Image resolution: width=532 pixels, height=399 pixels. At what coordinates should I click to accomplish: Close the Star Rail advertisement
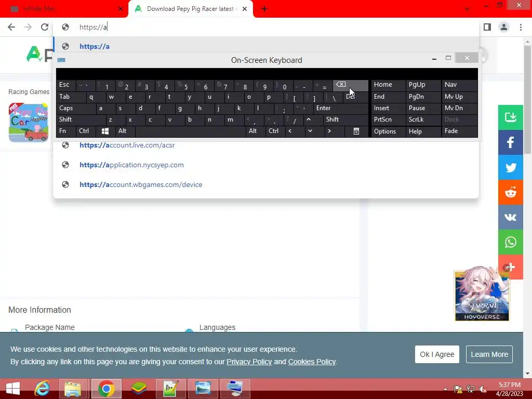click(x=507, y=268)
